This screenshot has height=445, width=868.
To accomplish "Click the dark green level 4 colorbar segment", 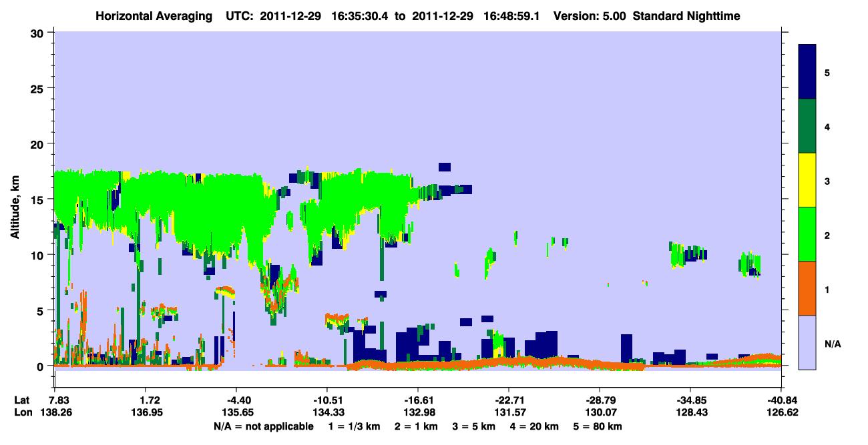I will [x=807, y=125].
